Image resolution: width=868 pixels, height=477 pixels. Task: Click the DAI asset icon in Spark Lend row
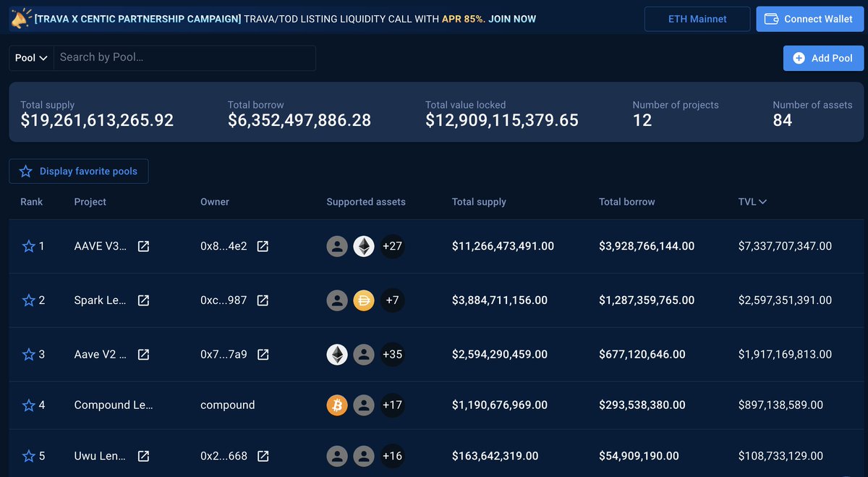[364, 300]
